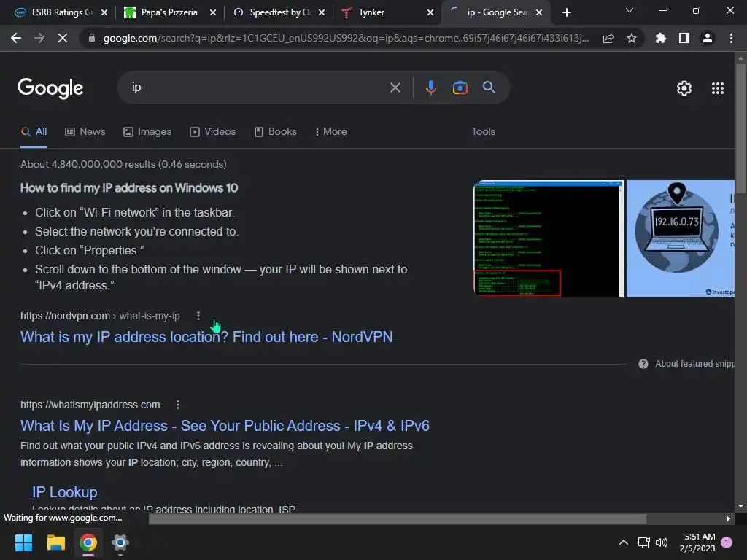Open the volume control in the tray
This screenshot has height=560, width=747.
[662, 542]
